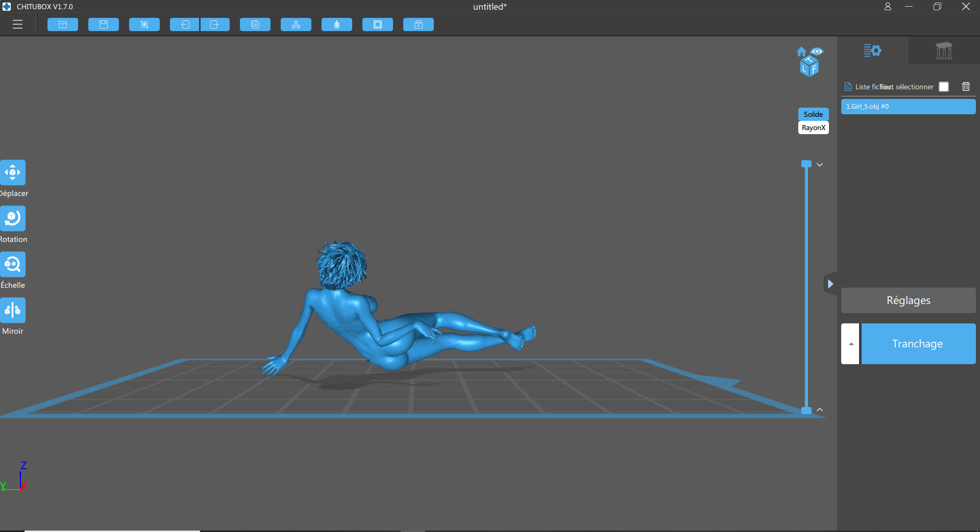
Task: Click the 'untitled*' project title
Action: [489, 7]
